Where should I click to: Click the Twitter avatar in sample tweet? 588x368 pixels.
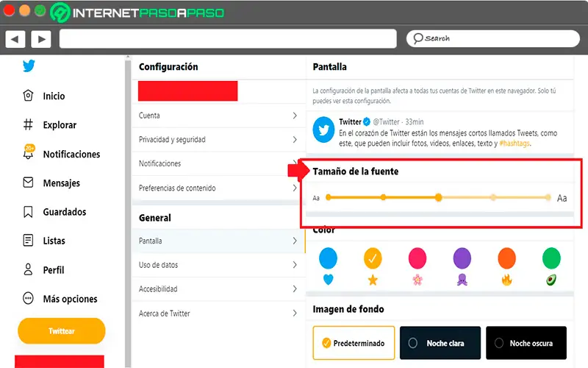tap(323, 130)
